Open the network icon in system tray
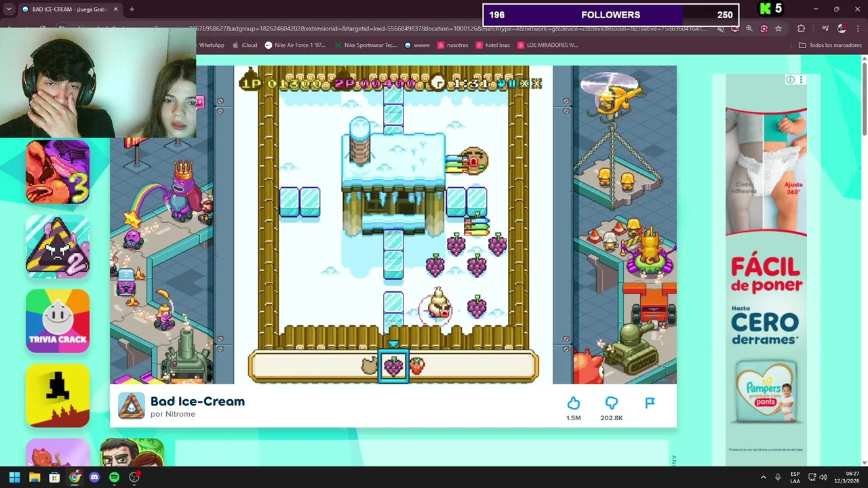 812,477
